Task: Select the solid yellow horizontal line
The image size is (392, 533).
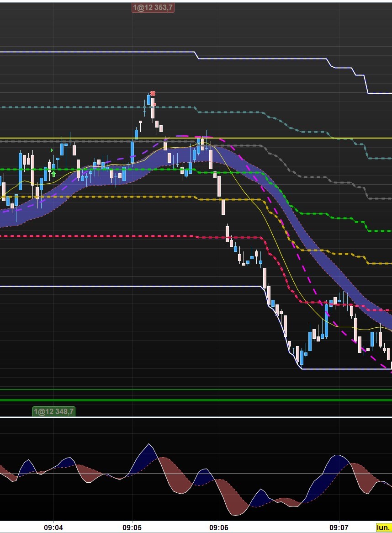Action: (196, 139)
